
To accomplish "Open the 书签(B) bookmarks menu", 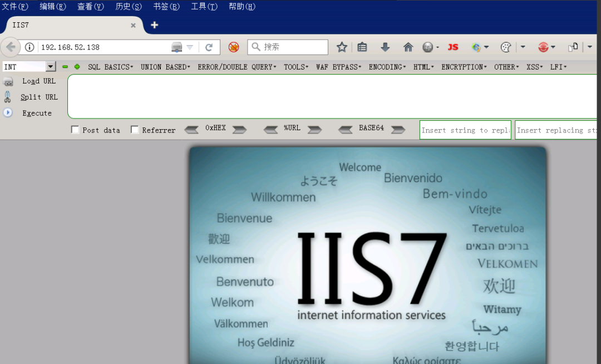I will (x=166, y=7).
